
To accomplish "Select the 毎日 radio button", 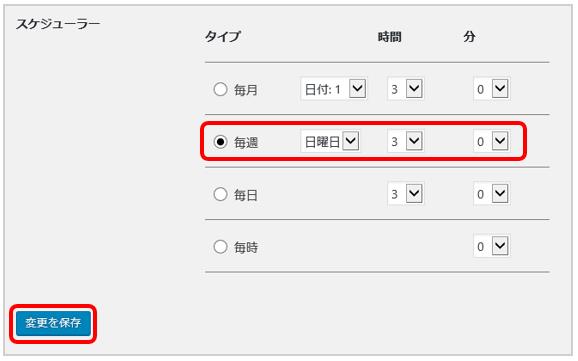I will (x=220, y=194).
